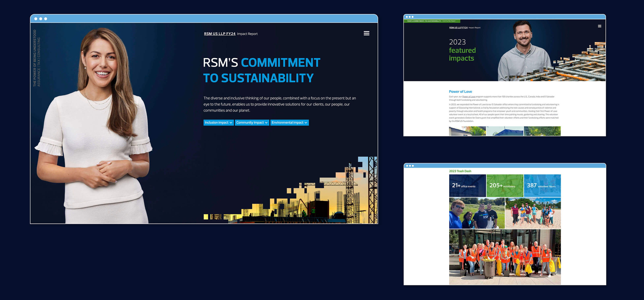Image resolution: width=644 pixels, height=300 pixels.
Task: Select the 205+ volunteers green tile
Action: (505, 185)
